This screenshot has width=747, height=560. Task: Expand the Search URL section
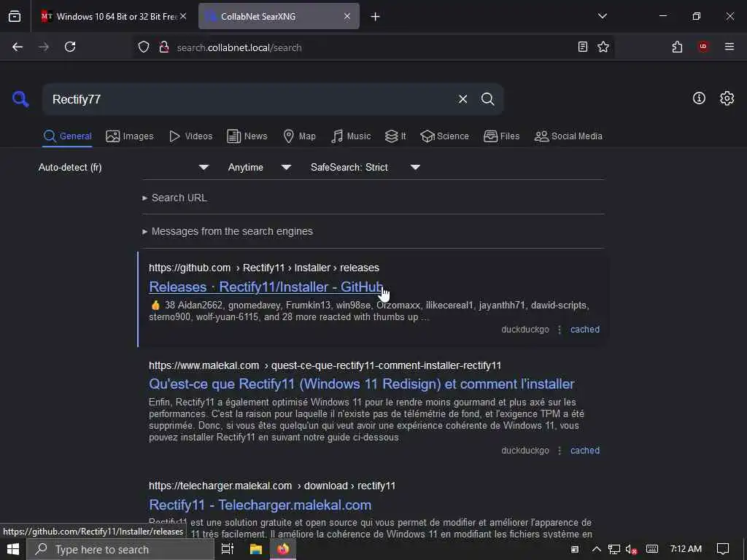point(175,198)
